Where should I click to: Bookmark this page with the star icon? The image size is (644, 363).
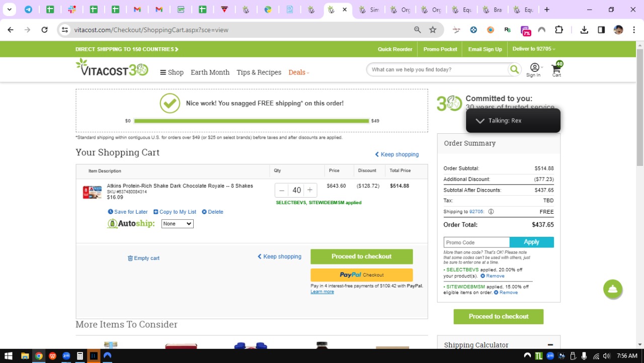(x=433, y=30)
